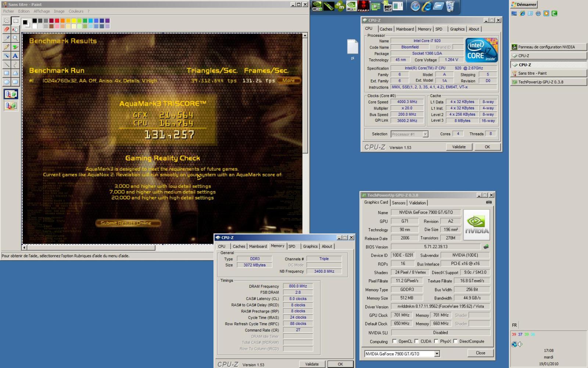Click Submit Results Online button
This screenshot has width=588, height=368.
click(x=128, y=223)
